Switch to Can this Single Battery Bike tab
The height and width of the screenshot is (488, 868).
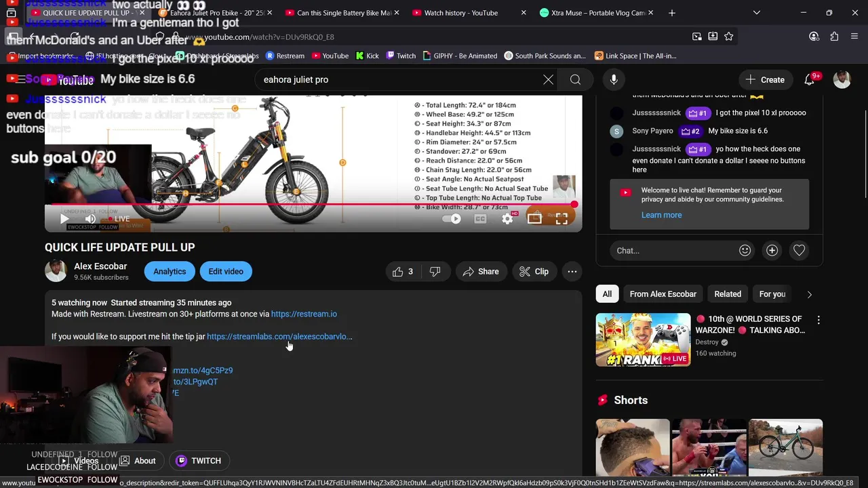342,13
